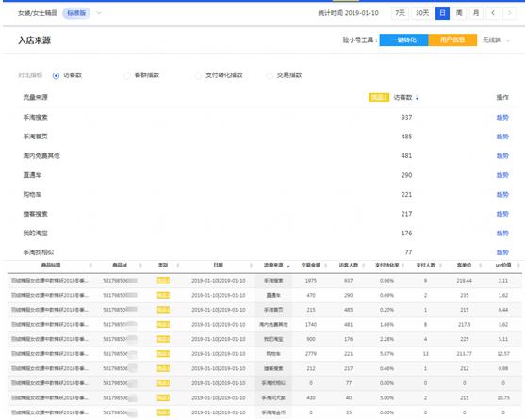Click visitor count 485 in 手淘首页 row
The width and height of the screenshot is (525, 420).
[x=406, y=137]
